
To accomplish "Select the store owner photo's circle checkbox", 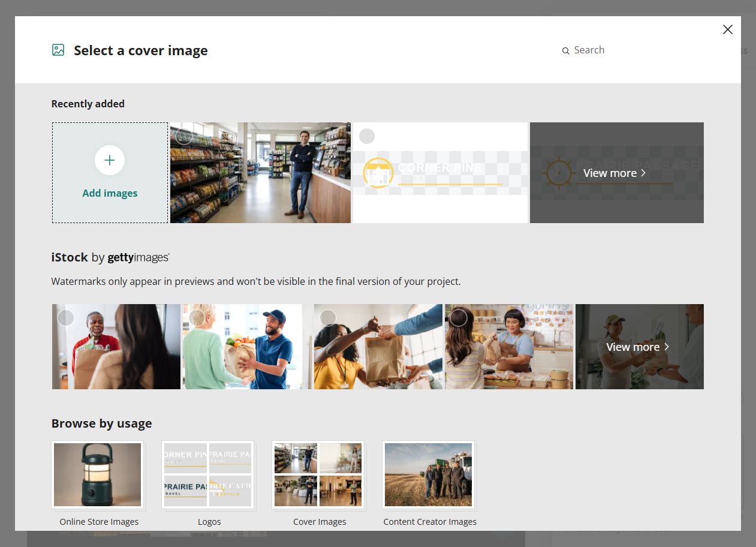I will click(184, 136).
